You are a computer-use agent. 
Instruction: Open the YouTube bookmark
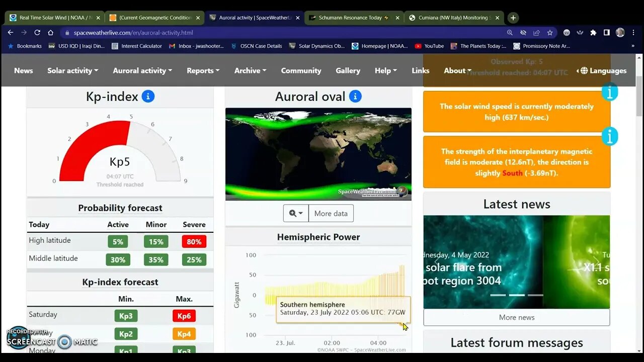pos(429,46)
